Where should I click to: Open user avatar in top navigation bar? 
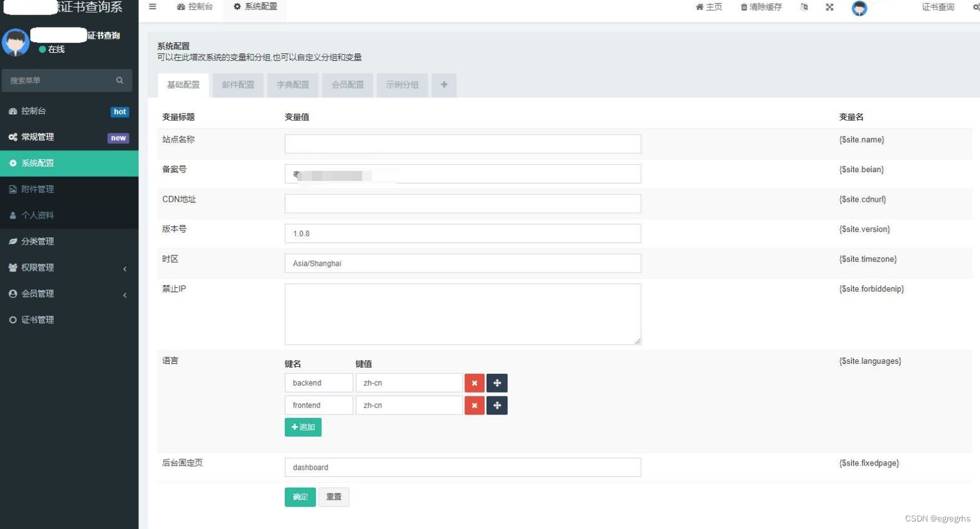[859, 8]
